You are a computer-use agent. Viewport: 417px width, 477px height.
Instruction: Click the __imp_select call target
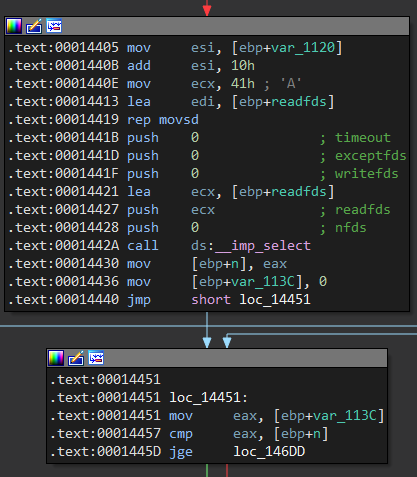tap(263, 246)
